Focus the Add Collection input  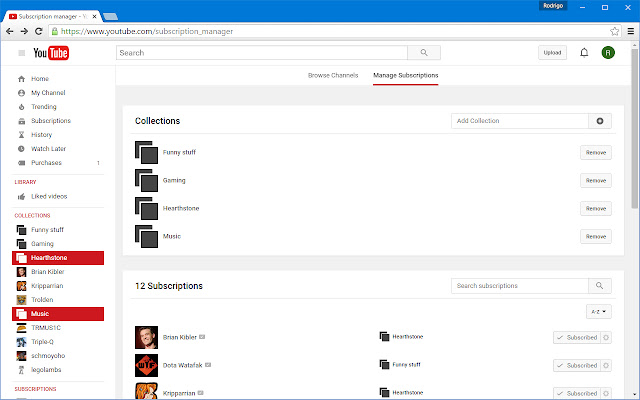pos(520,121)
